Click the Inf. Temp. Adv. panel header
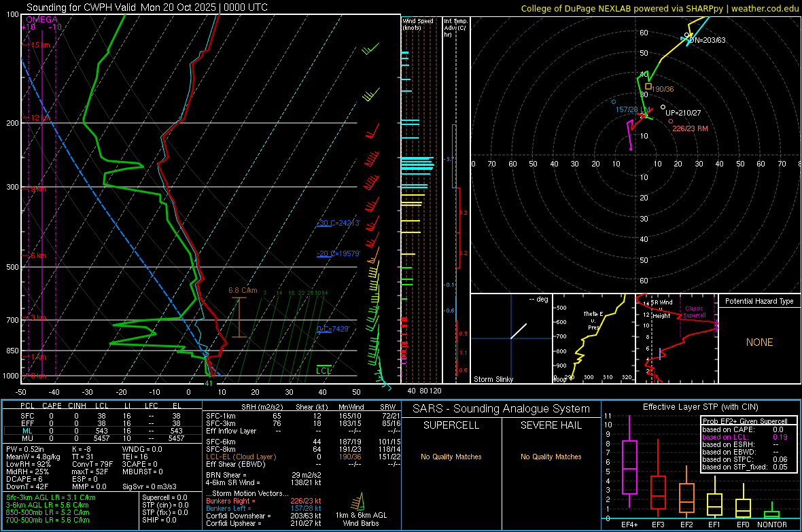This screenshot has height=532, width=802. click(455, 28)
